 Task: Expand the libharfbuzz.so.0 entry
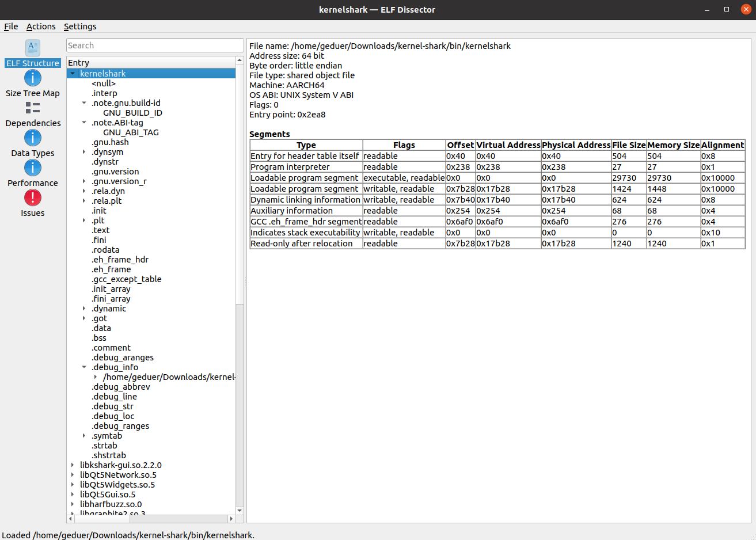pyautogui.click(x=73, y=504)
